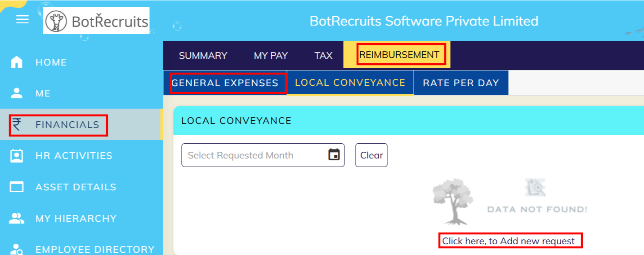
Task: Click the HR Activities icon
Action: point(17,156)
